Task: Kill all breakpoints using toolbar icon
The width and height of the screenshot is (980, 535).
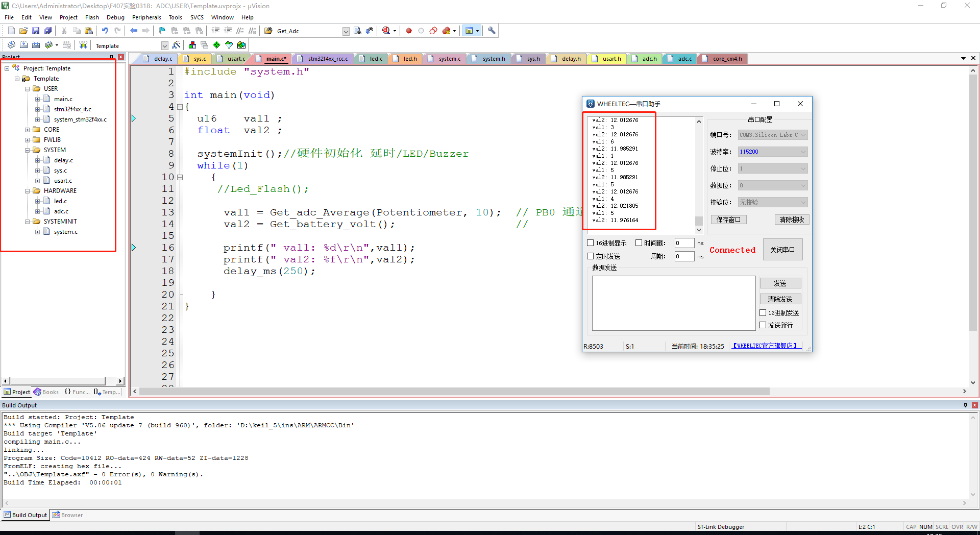Action: [x=447, y=31]
